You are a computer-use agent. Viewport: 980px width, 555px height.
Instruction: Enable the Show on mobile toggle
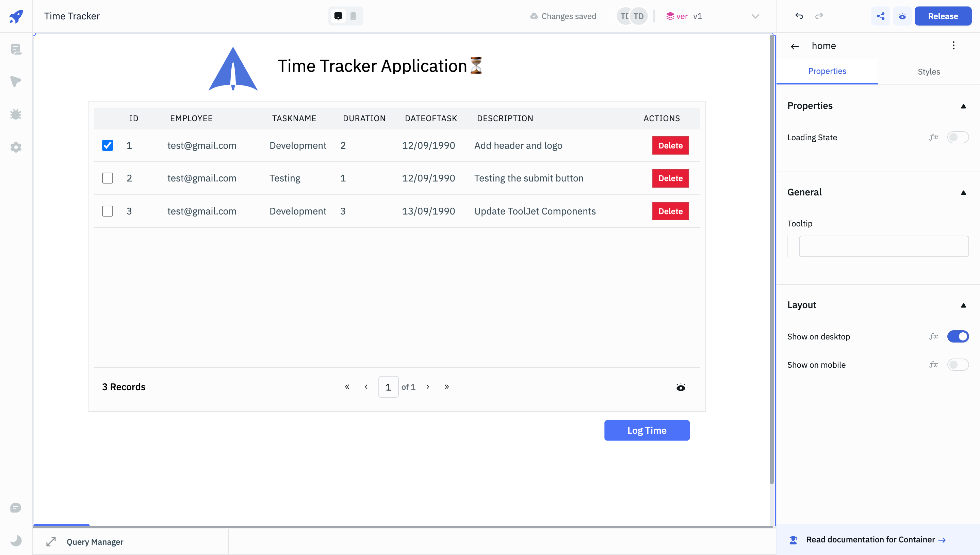pyautogui.click(x=958, y=365)
